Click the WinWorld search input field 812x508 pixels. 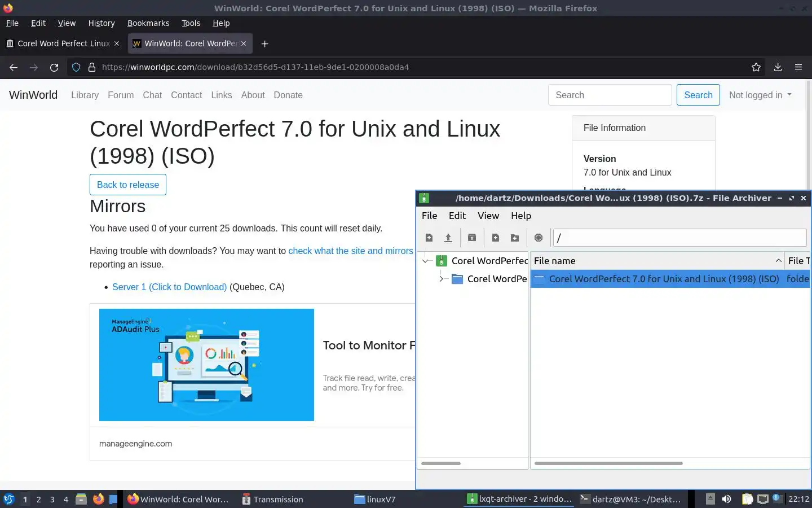click(610, 95)
